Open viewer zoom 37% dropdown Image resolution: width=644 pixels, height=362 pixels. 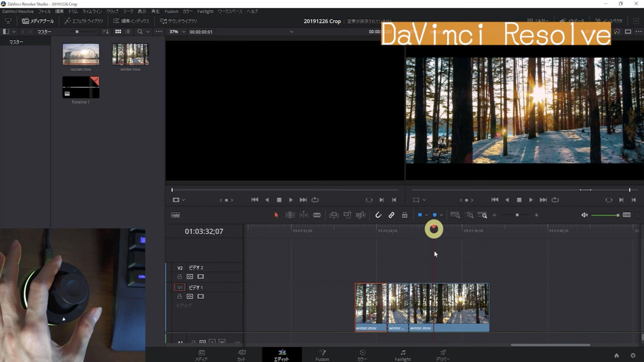177,32
